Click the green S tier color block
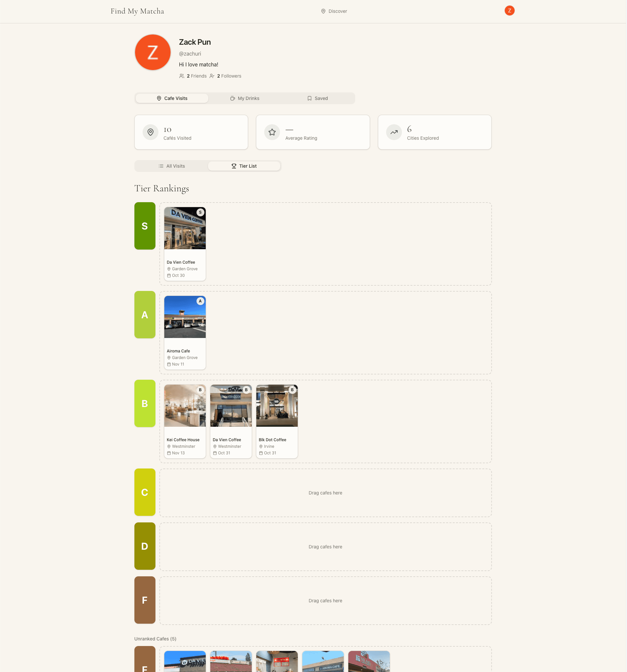The image size is (627, 672). point(145,226)
